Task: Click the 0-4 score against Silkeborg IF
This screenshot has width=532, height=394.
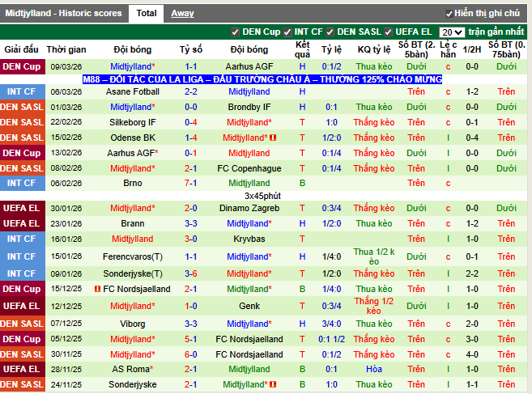Action: coord(190,122)
